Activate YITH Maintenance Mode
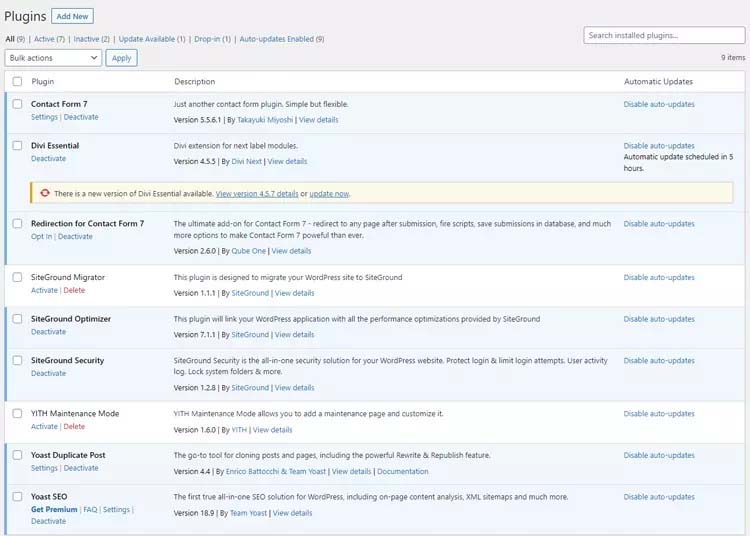Viewport: 750px width, 536px height. pyautogui.click(x=44, y=427)
